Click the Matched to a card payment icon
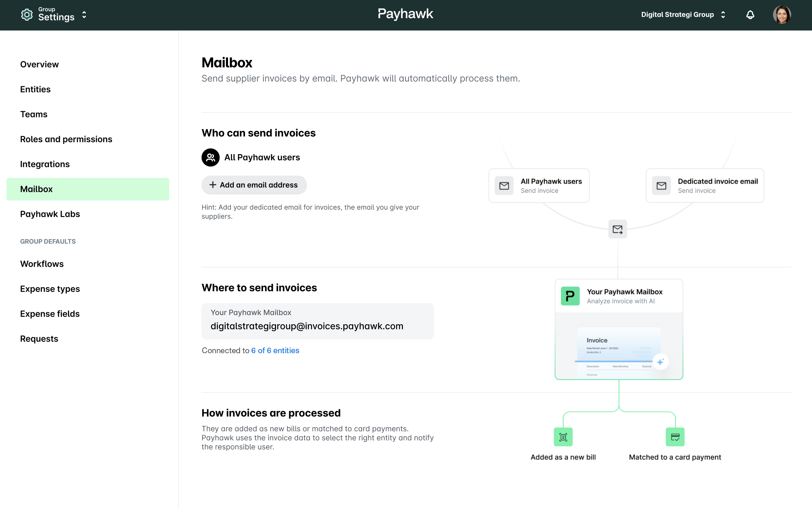This screenshot has height=524, width=812. click(x=675, y=437)
